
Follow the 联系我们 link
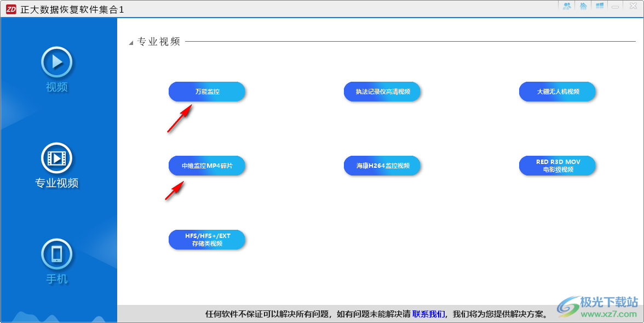pos(428,314)
